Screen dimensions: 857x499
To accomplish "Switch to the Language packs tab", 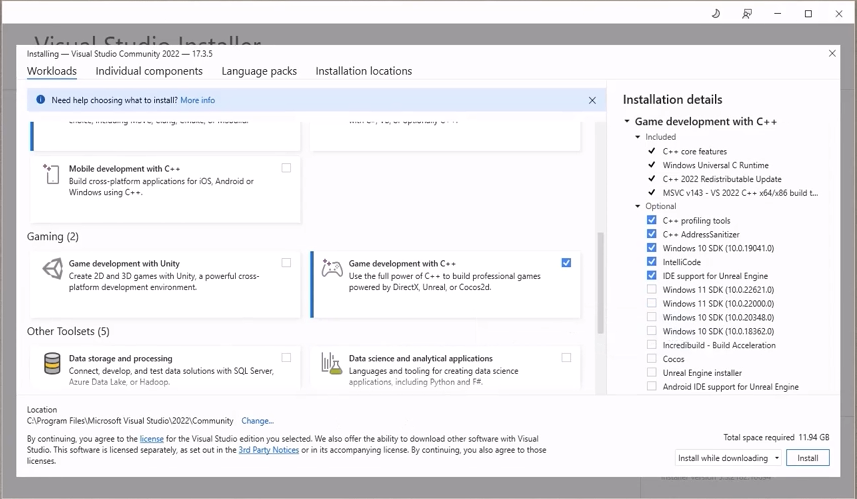I will point(259,71).
